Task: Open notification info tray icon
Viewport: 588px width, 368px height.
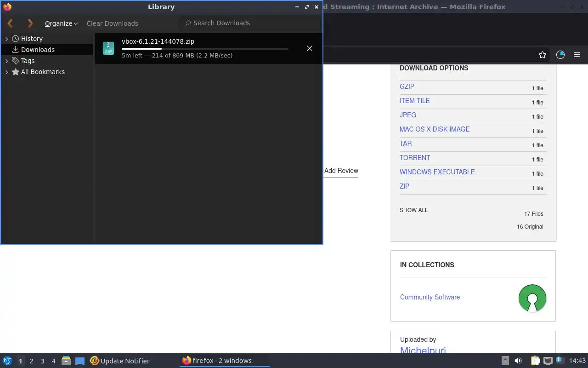Action: coord(559,360)
